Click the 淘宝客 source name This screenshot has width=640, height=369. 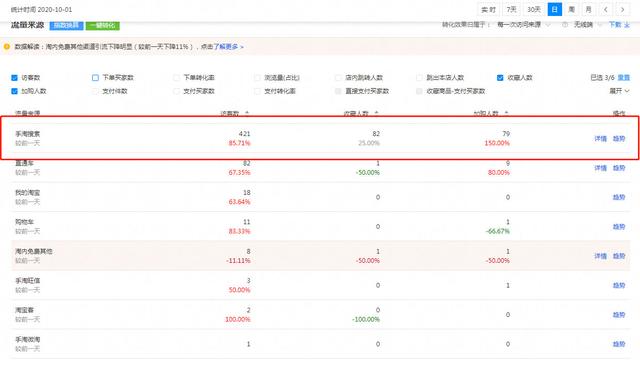coord(24,310)
